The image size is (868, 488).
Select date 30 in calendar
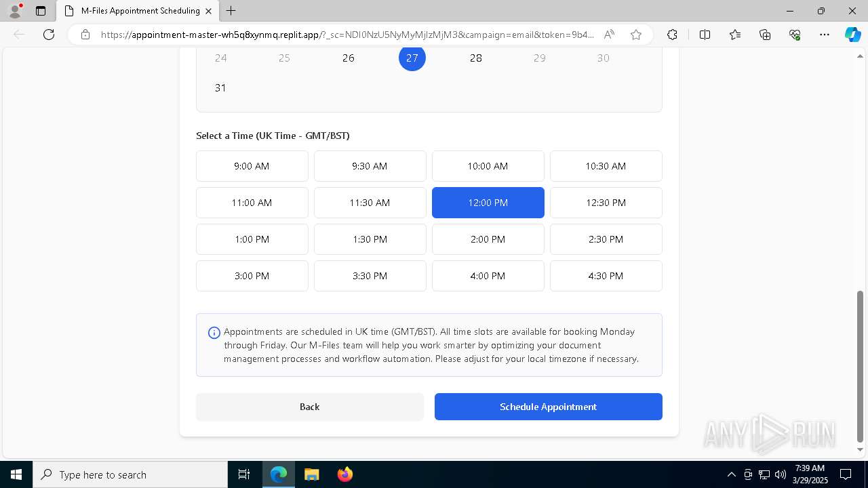[x=604, y=58]
